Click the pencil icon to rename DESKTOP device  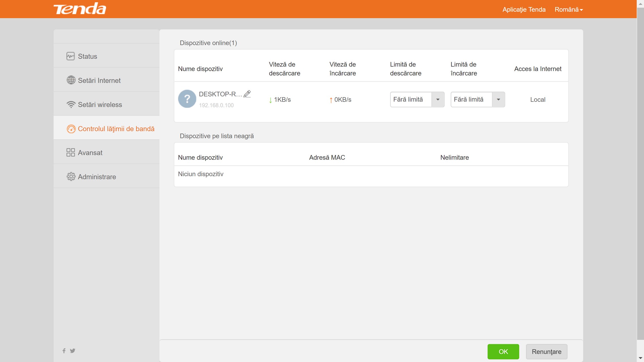[x=247, y=94]
